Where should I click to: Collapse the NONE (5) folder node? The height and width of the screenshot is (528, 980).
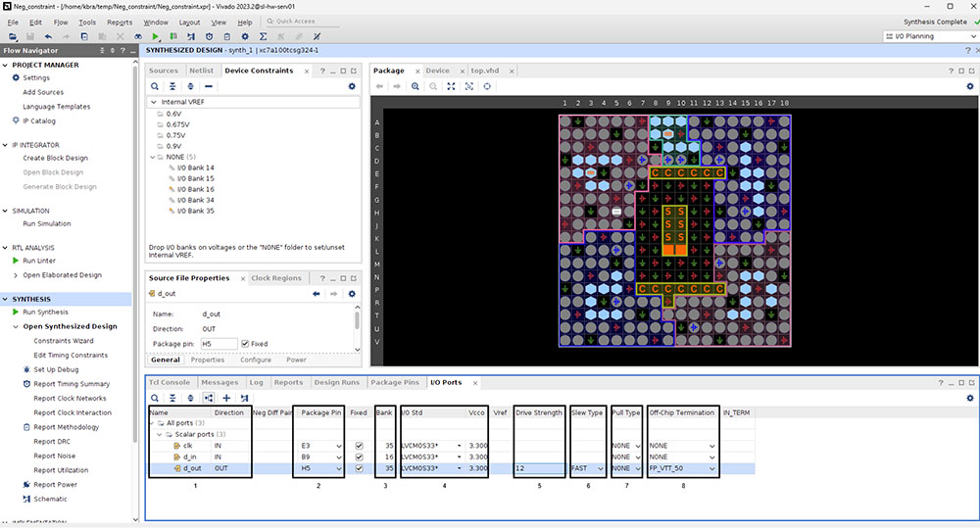153,157
